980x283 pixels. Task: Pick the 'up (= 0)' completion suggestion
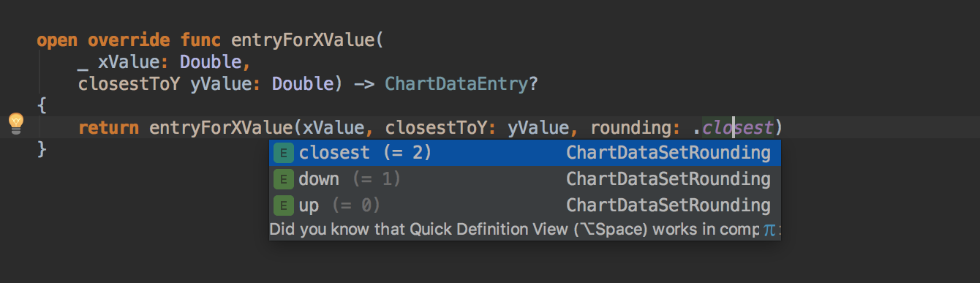click(x=524, y=205)
